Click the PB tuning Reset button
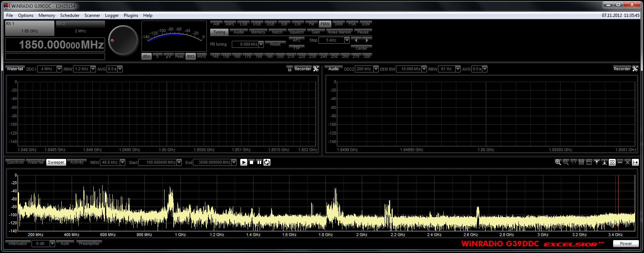This screenshot has width=644, height=253. [275, 44]
